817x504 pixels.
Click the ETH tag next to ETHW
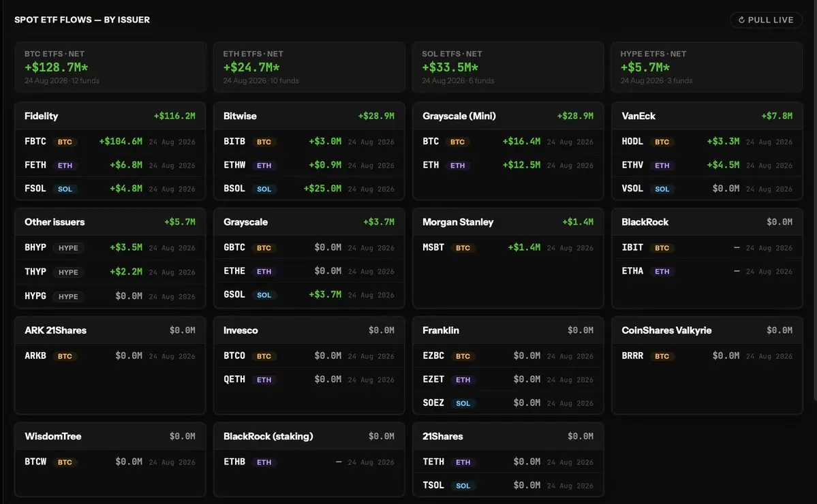(x=264, y=166)
